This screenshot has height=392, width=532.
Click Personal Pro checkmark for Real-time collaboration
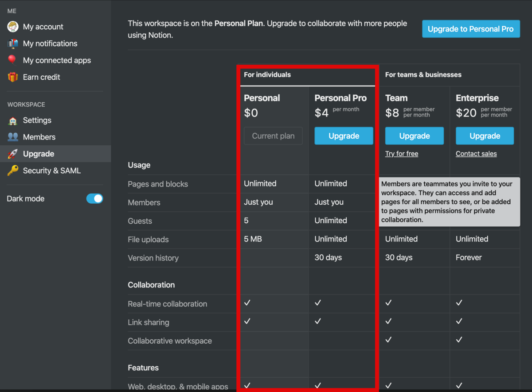click(318, 303)
